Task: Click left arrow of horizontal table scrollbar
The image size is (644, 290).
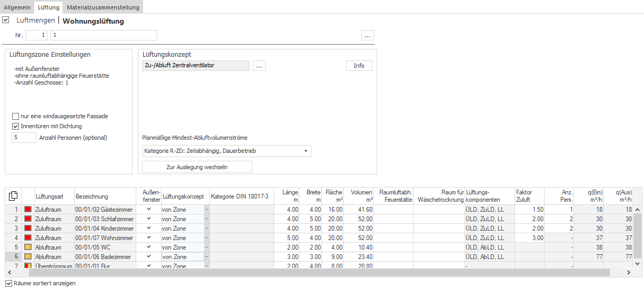Action: (9, 273)
